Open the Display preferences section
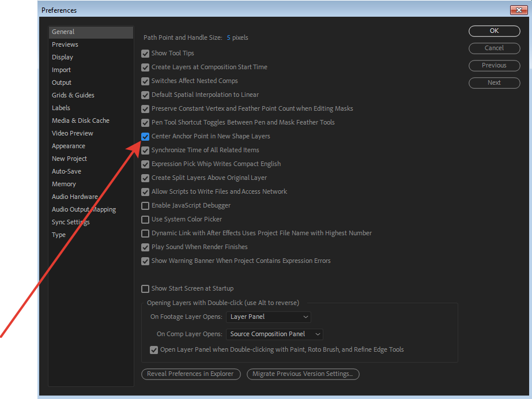532x399 pixels. (62, 57)
